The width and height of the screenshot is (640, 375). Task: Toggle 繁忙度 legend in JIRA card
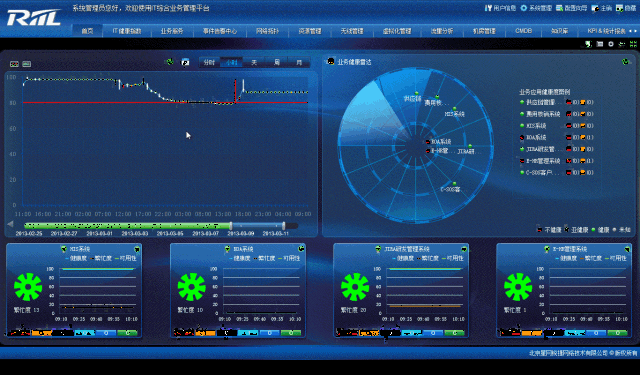click(427, 258)
